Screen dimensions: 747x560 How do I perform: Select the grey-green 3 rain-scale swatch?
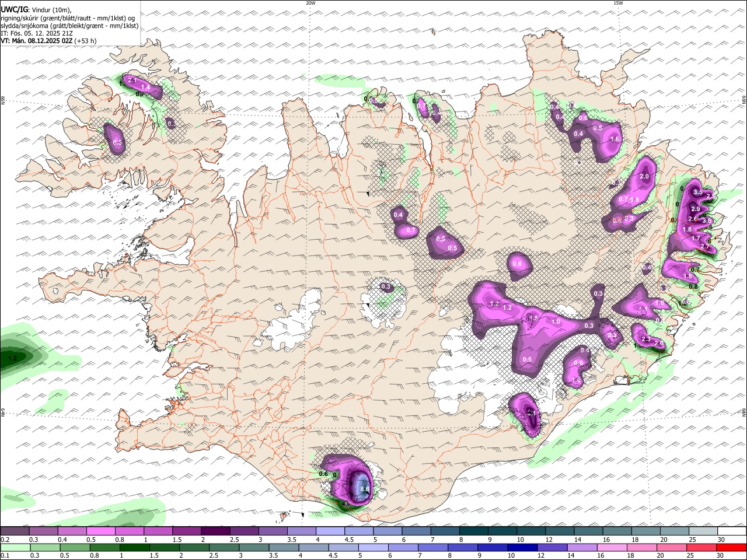(x=254, y=548)
